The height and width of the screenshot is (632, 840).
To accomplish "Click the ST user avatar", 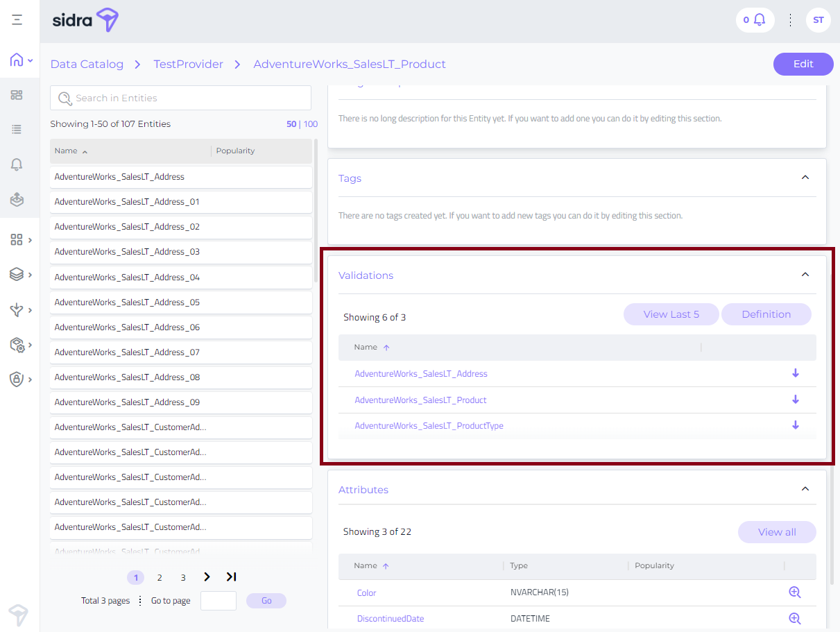I will [818, 20].
